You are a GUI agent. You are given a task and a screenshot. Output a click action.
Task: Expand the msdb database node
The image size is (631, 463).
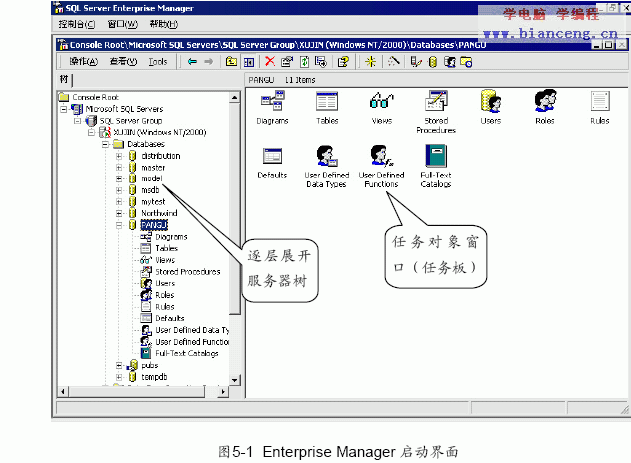pos(119,190)
